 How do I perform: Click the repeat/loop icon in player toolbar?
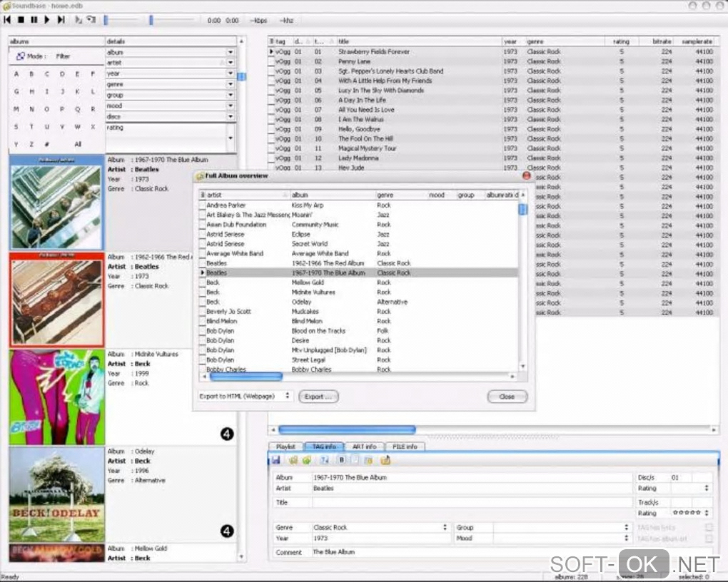(91, 19)
